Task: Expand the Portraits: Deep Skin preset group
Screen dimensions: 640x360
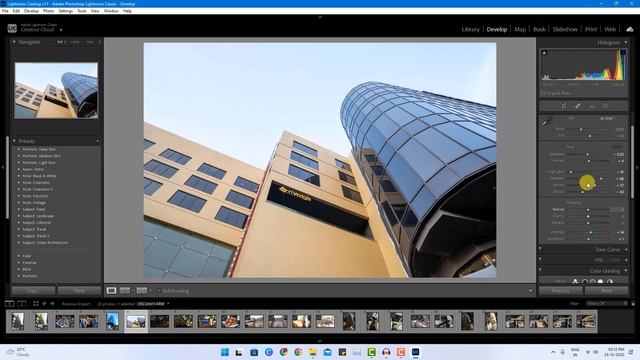Action: (x=19, y=149)
